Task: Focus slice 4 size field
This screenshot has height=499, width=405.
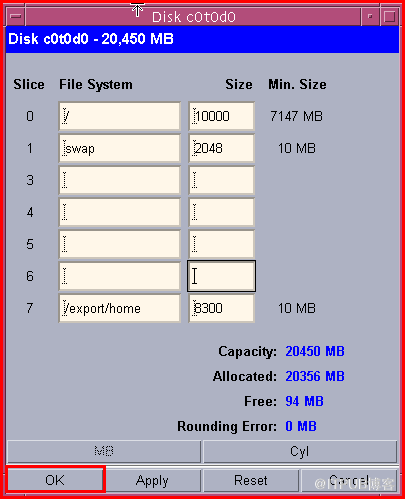Action: 222,212
